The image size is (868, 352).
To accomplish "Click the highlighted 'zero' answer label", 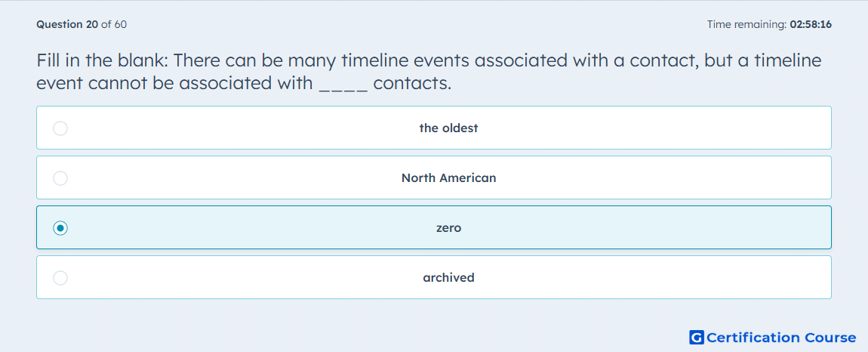I will coord(448,228).
